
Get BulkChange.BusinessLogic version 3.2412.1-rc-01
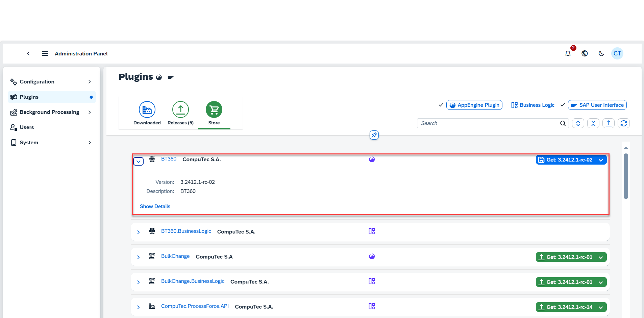tap(565, 282)
